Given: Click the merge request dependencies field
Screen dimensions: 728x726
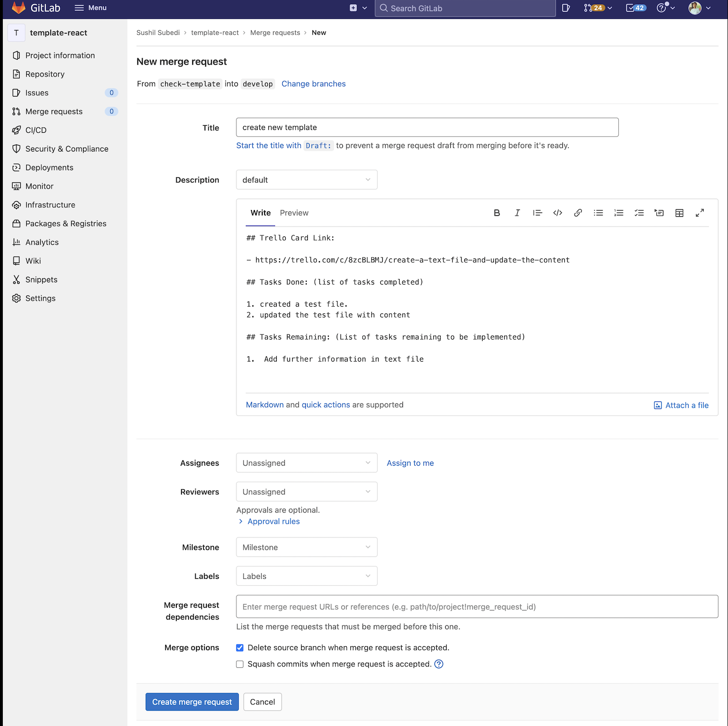Looking at the screenshot, I should point(477,607).
